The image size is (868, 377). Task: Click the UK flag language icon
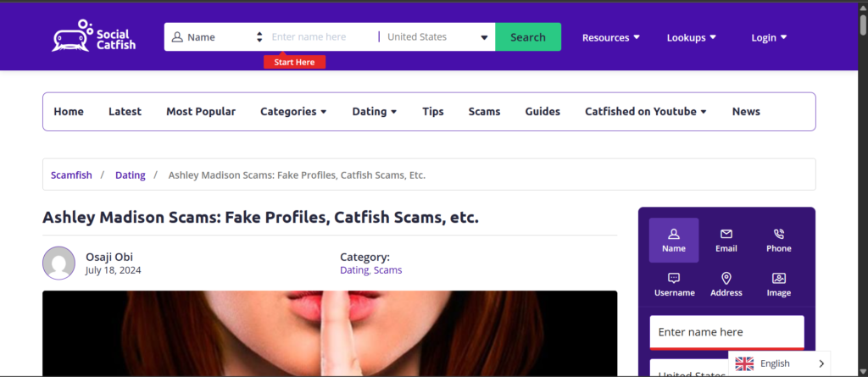(744, 363)
